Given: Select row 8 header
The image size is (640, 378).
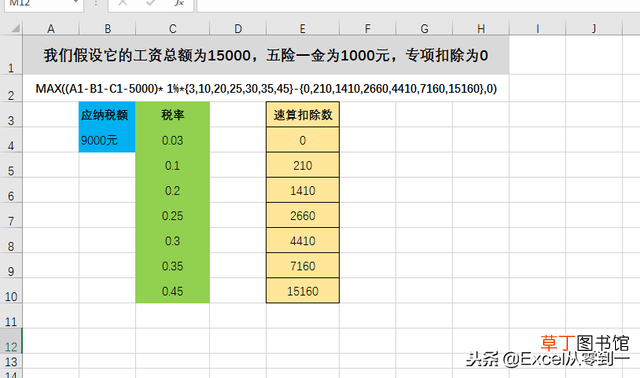Looking at the screenshot, I should tap(11, 240).
